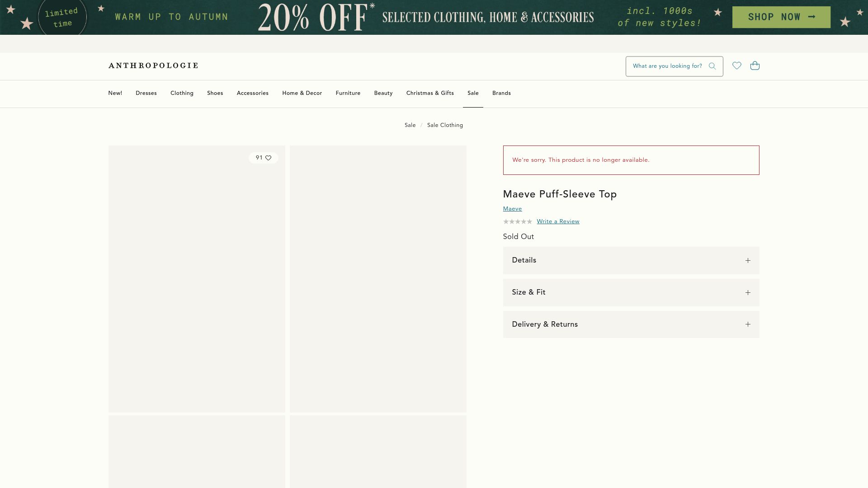Click the plus icon beside Details
Screen dimensions: 868x488
pos(748,260)
